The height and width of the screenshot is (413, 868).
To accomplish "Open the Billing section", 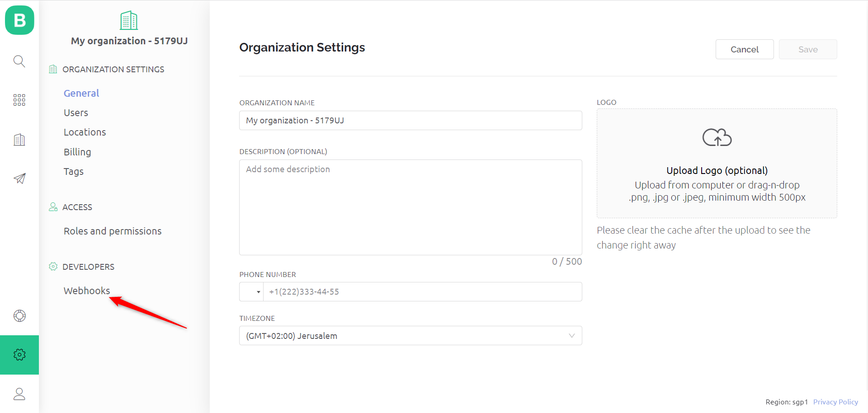I will 77,152.
